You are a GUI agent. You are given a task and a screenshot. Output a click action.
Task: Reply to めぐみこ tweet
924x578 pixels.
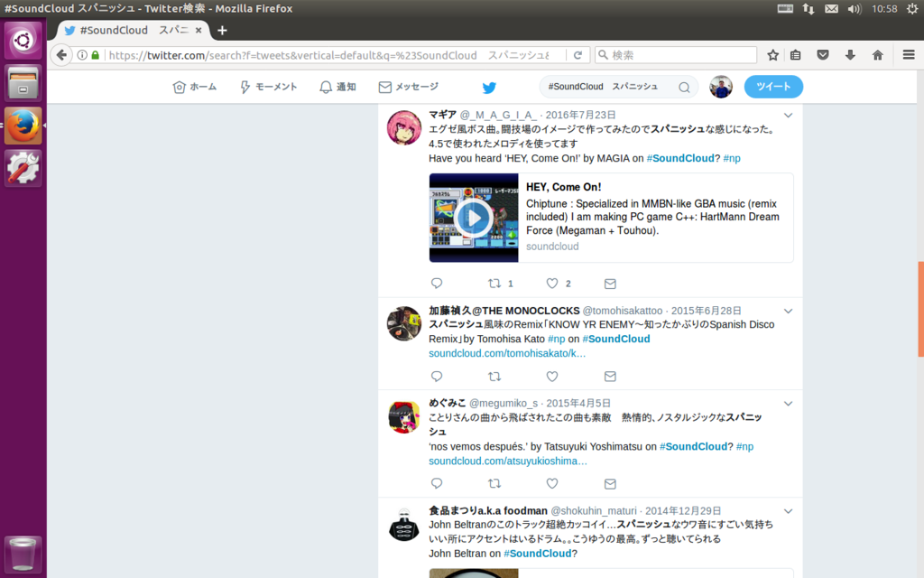click(x=437, y=484)
